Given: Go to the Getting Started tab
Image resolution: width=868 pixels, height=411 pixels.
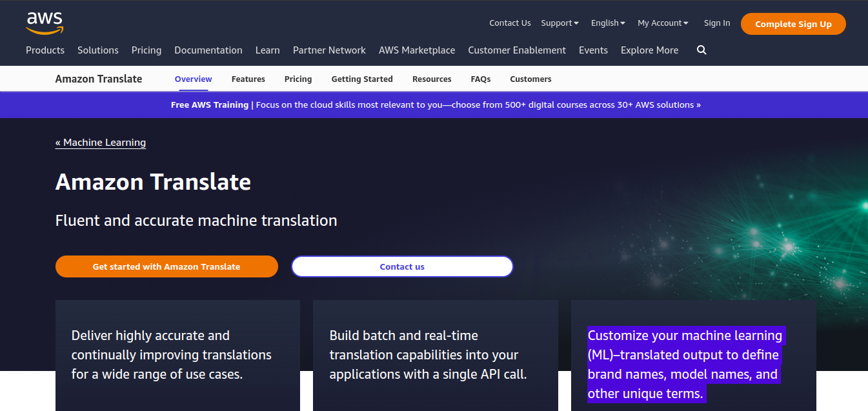Looking at the screenshot, I should point(362,79).
